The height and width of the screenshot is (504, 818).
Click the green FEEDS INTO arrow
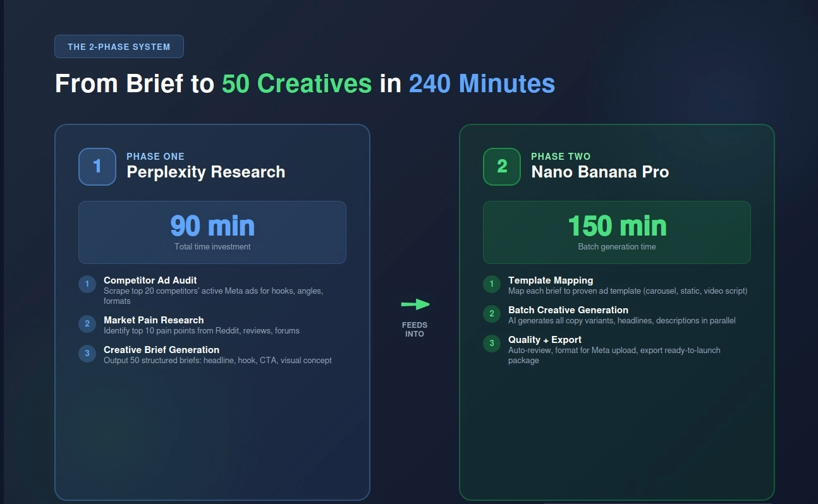pos(415,304)
